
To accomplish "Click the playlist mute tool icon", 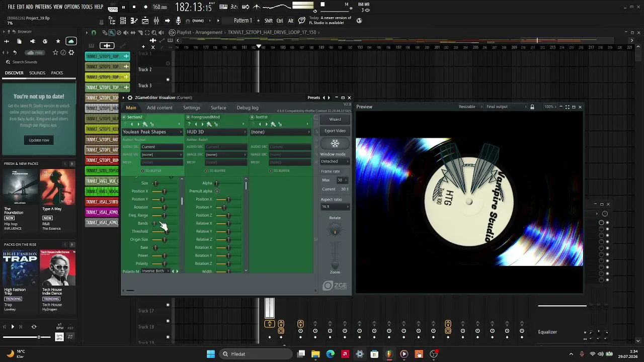I will coord(126,32).
